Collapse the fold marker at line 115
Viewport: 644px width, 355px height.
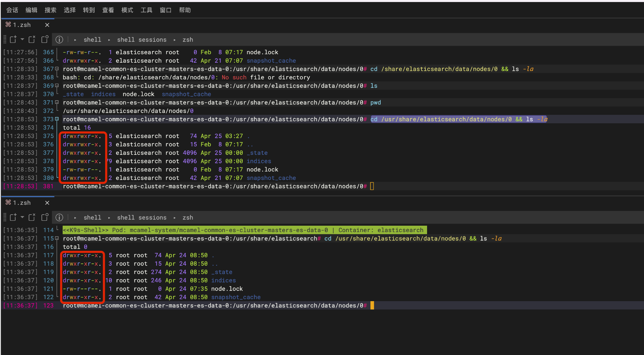57,238
